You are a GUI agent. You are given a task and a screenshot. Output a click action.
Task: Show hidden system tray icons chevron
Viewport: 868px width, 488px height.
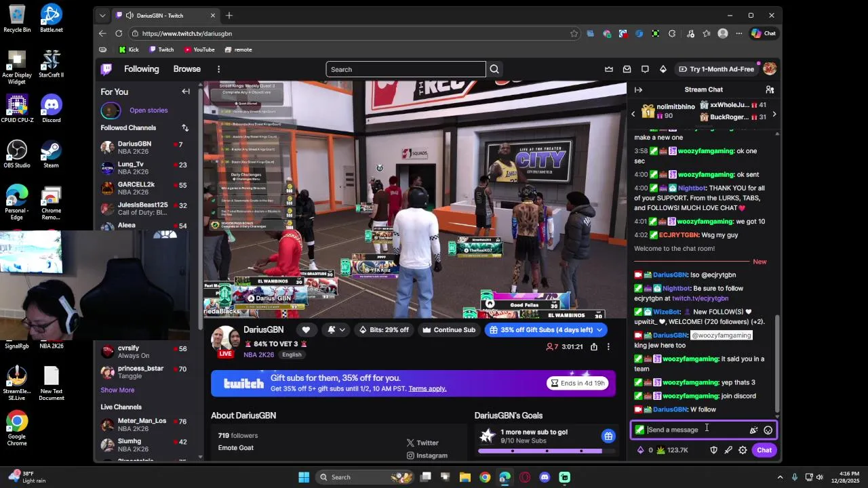(779, 477)
